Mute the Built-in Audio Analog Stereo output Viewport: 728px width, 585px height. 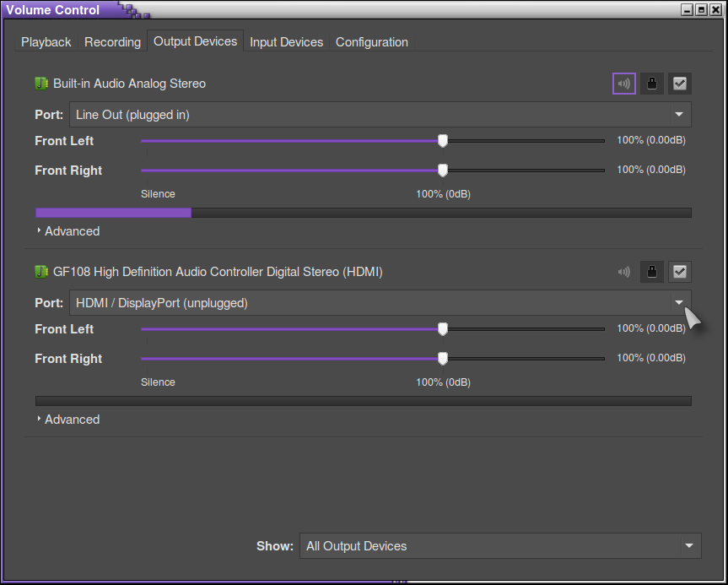[x=623, y=84]
